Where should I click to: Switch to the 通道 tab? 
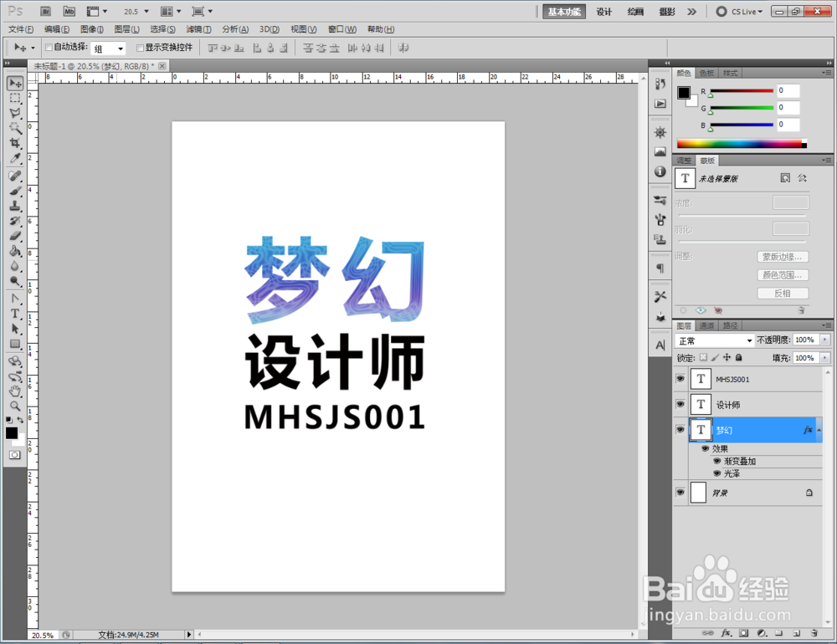point(706,325)
